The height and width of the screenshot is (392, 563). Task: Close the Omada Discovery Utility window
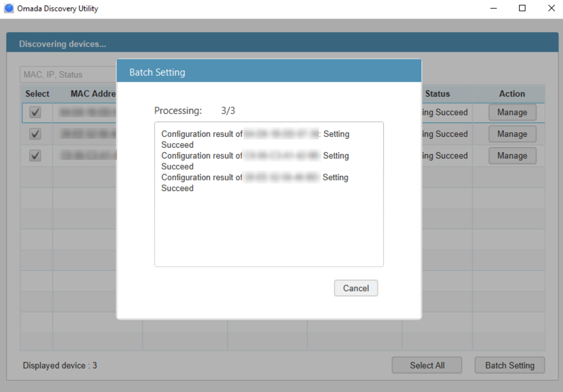[552, 9]
